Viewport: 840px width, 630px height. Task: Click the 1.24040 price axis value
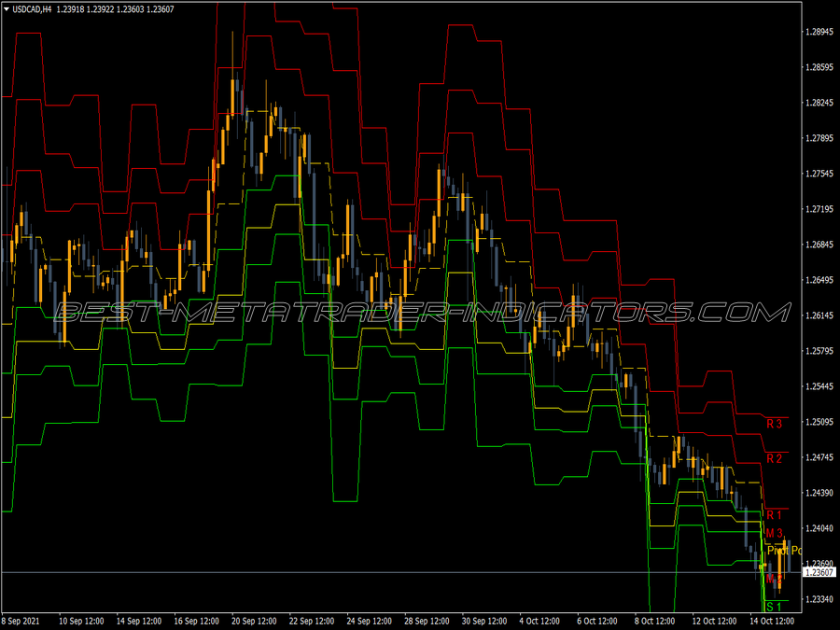point(819,528)
